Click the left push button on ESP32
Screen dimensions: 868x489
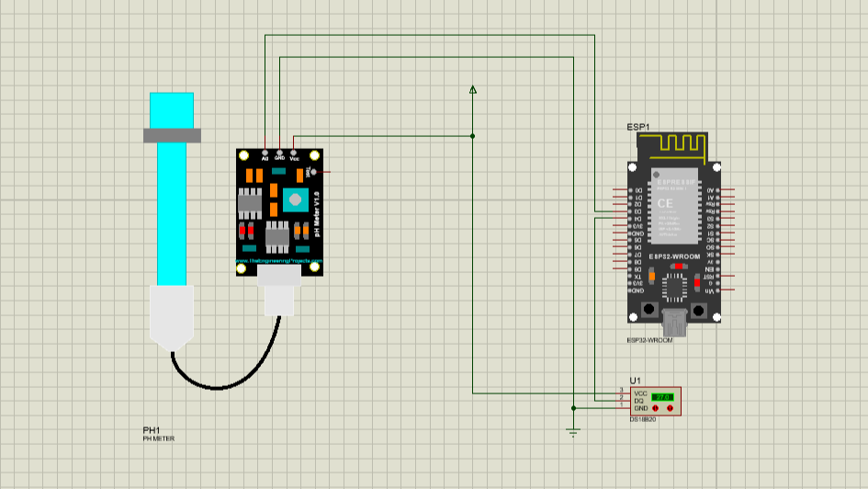click(649, 310)
